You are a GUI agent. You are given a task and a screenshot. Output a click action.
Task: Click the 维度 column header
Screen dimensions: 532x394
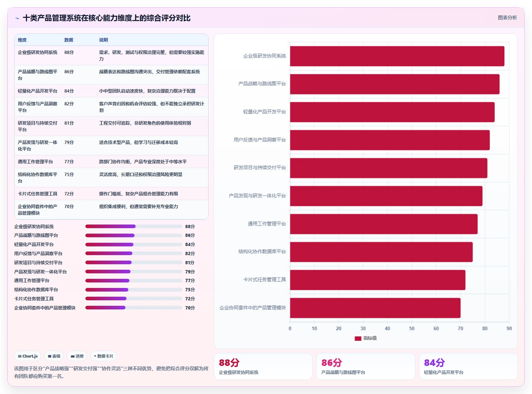pos(22,40)
